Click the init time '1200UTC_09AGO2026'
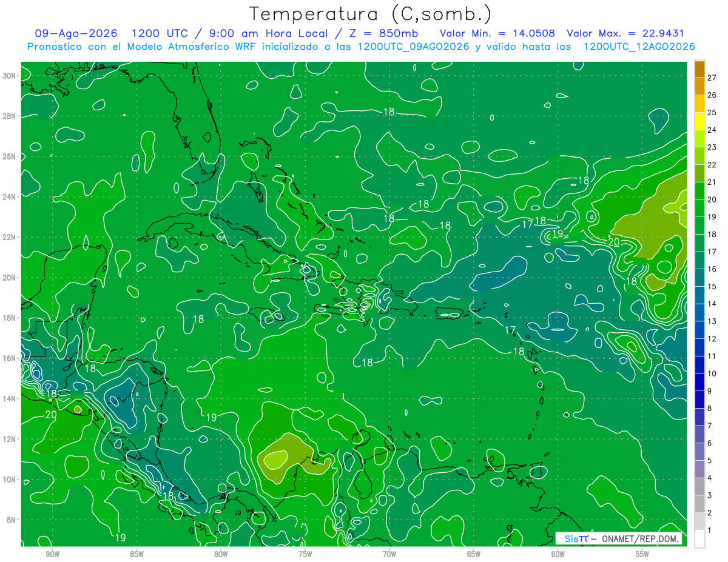Viewport: 728px width, 562px height. (x=414, y=47)
